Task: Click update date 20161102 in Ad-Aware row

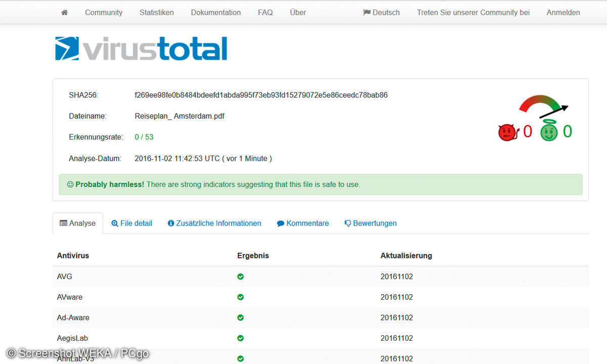Action: (x=397, y=317)
